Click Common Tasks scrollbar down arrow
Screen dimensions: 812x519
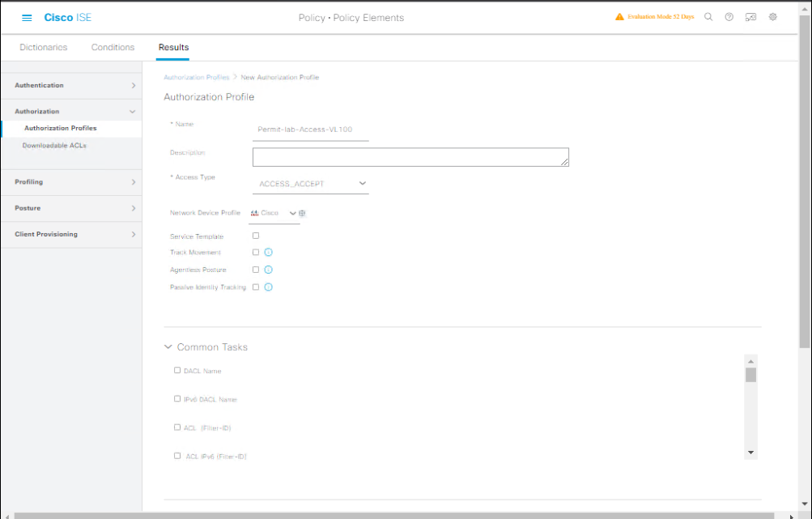click(x=751, y=453)
